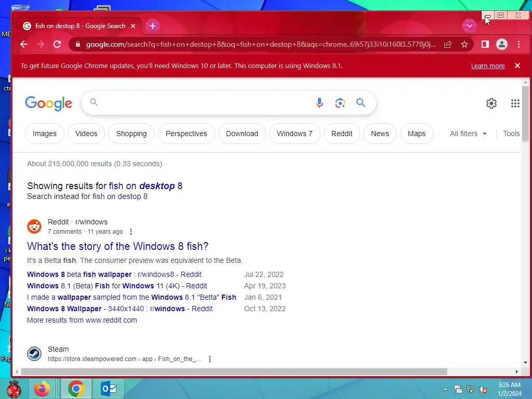Click inside the Google search box
532x399 pixels.
coord(204,102)
